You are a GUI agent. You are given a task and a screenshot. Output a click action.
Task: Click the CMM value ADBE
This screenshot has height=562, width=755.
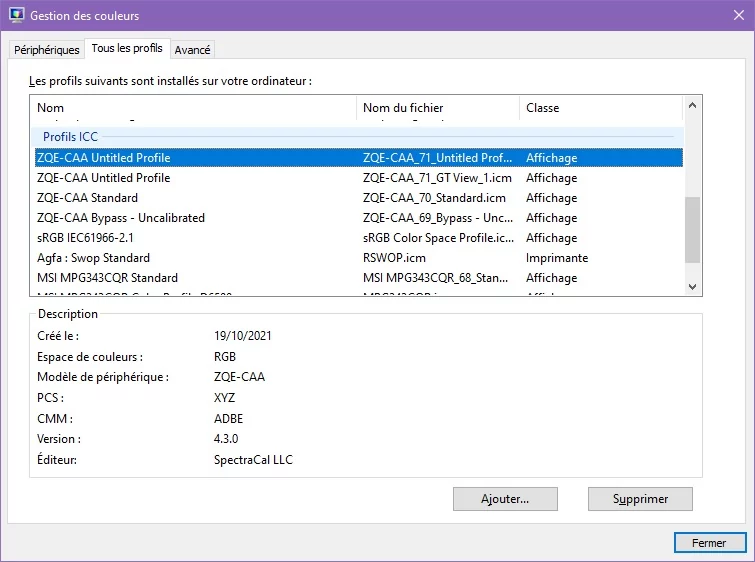228,418
